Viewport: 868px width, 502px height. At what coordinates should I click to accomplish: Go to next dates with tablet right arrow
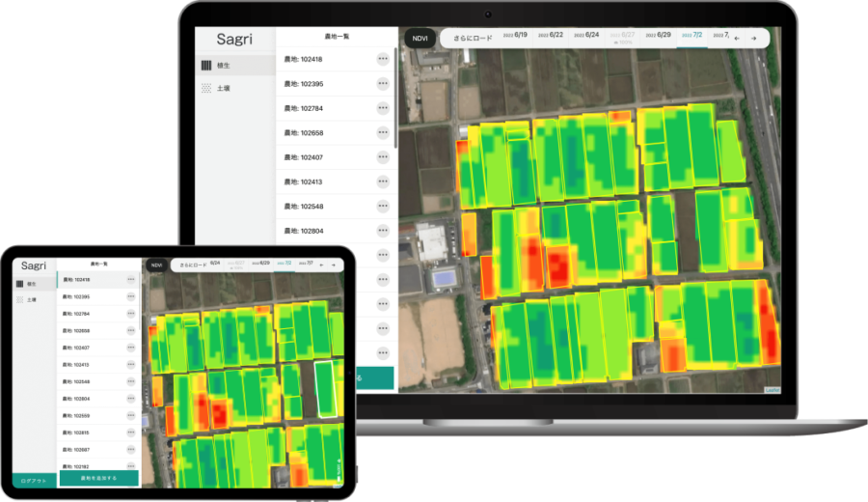tap(334, 265)
